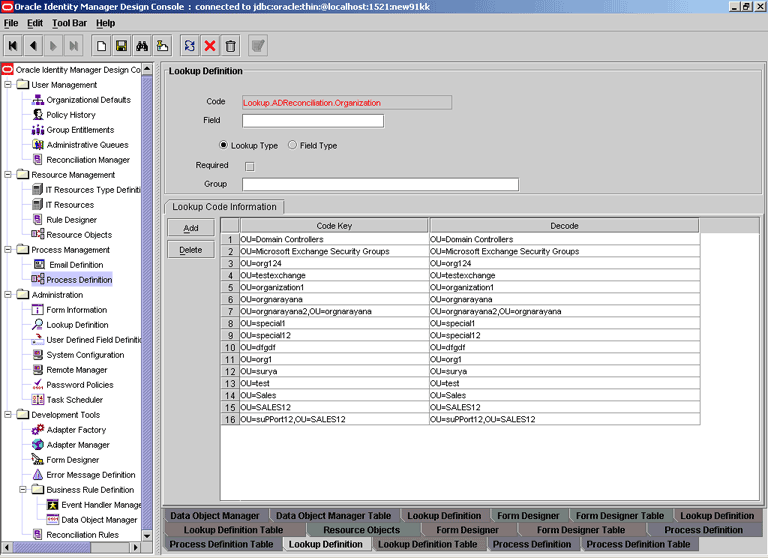Screen dimensions: 768x558
Task: Open IT Resources Type Definition node
Action: 93,190
